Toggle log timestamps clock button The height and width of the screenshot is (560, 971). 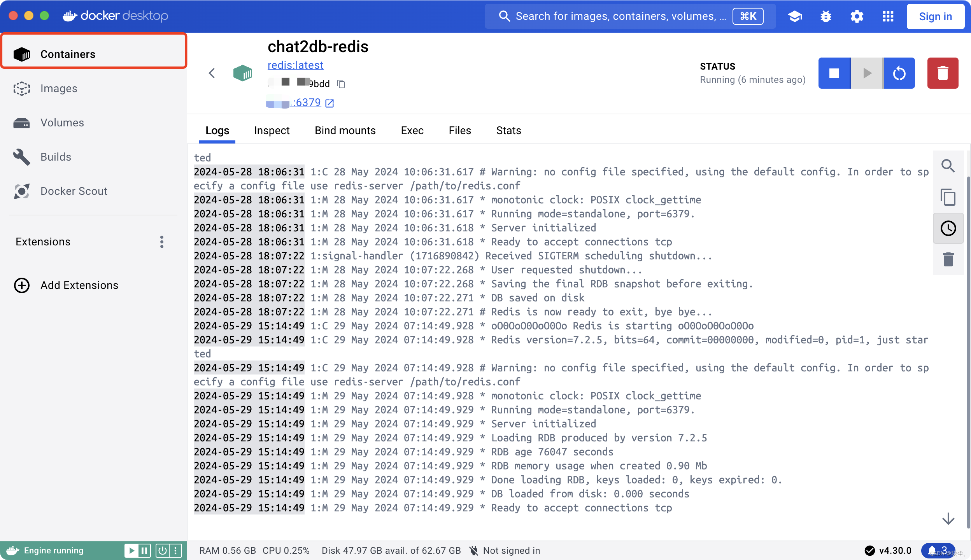coord(948,228)
